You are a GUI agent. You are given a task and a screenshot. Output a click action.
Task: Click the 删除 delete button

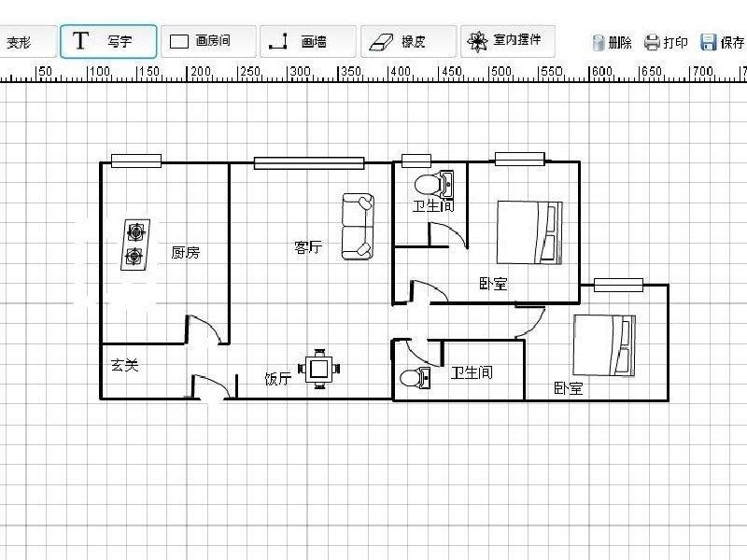[613, 43]
